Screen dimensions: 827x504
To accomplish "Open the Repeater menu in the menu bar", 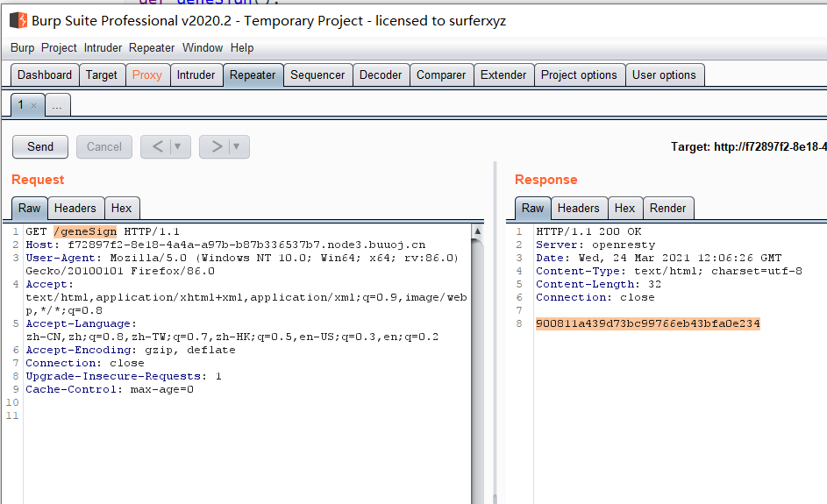I will click(152, 48).
